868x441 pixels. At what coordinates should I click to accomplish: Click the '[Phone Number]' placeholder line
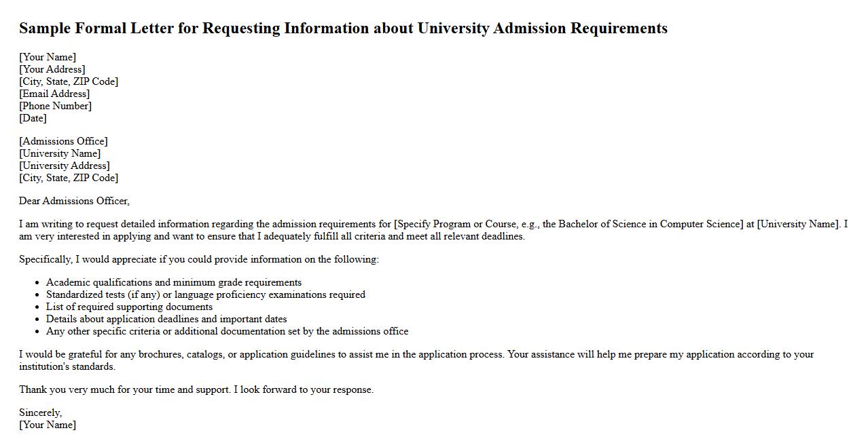tap(55, 106)
